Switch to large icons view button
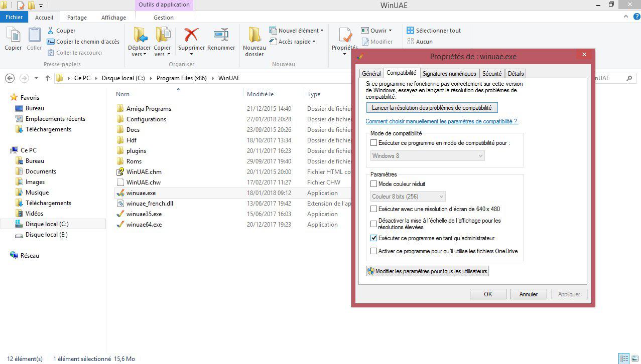Screen dimensions: 641x364 point(635,358)
